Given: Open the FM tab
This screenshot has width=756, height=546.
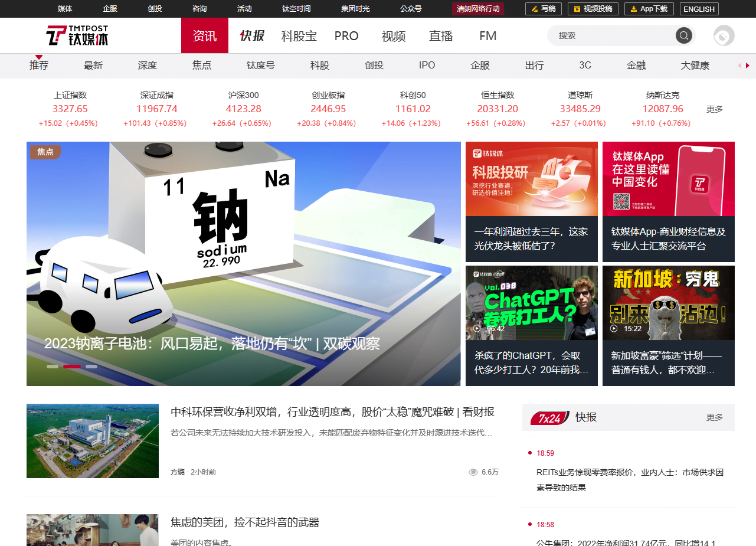Looking at the screenshot, I should [x=488, y=36].
